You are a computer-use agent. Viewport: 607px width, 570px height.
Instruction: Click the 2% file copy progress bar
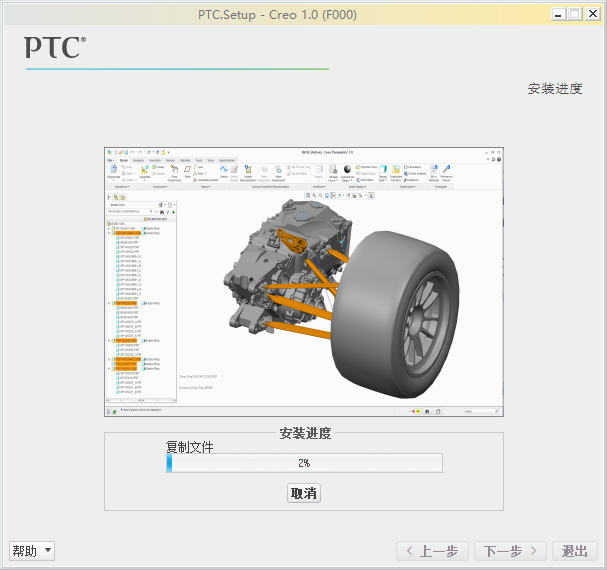coord(304,463)
